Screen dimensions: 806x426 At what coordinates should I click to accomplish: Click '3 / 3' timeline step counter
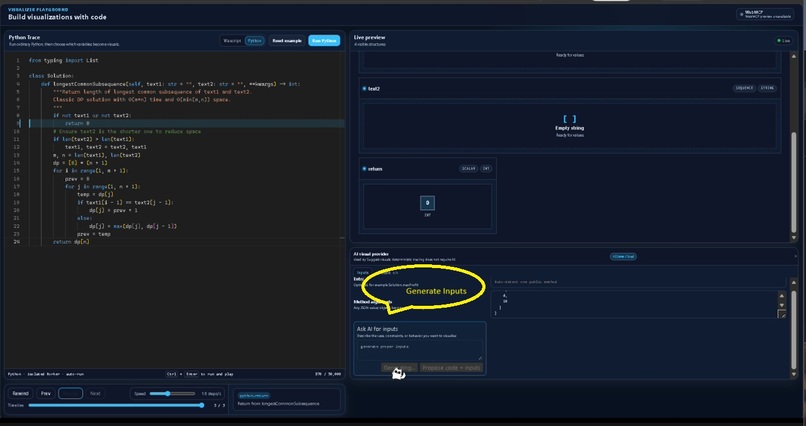pos(219,405)
